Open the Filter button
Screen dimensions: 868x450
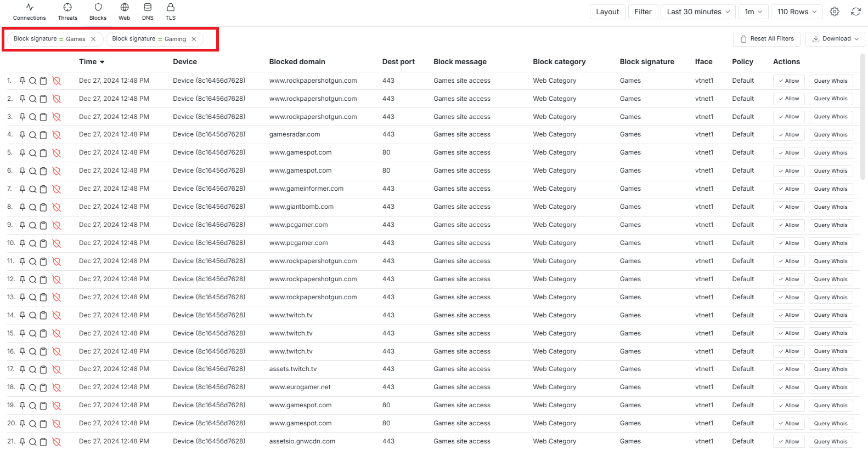[x=643, y=12]
